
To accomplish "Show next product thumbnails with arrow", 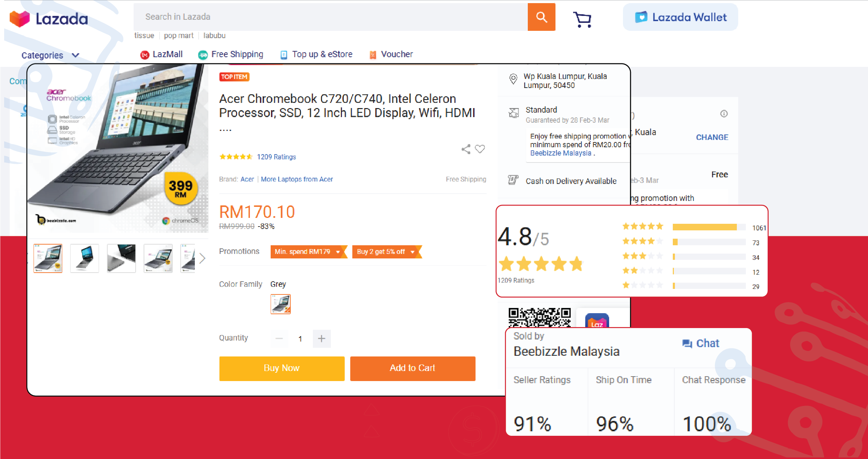I will coord(202,258).
